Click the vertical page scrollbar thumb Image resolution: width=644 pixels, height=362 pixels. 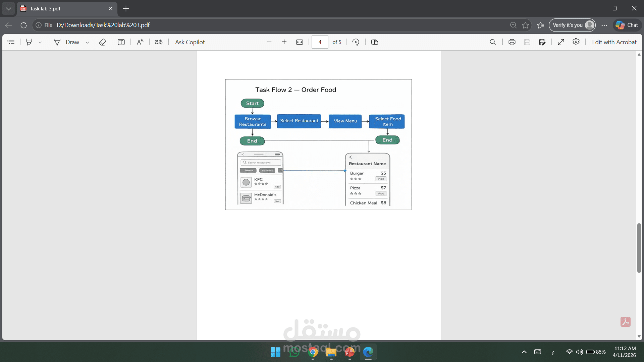coord(639,248)
